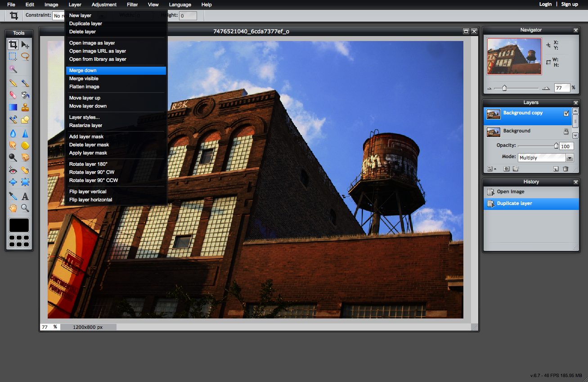Select the Colorpicker eyedropper tool
The height and width of the screenshot is (382, 588).
pos(13,196)
